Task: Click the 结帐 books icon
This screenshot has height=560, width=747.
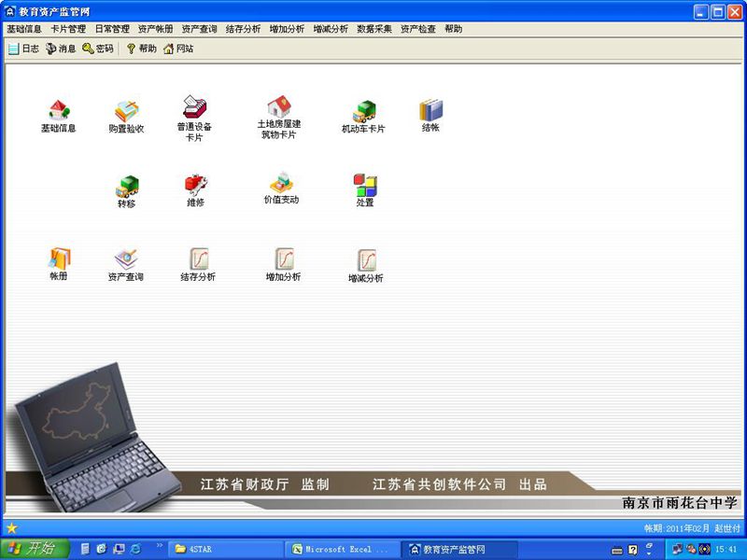Action: click(430, 110)
